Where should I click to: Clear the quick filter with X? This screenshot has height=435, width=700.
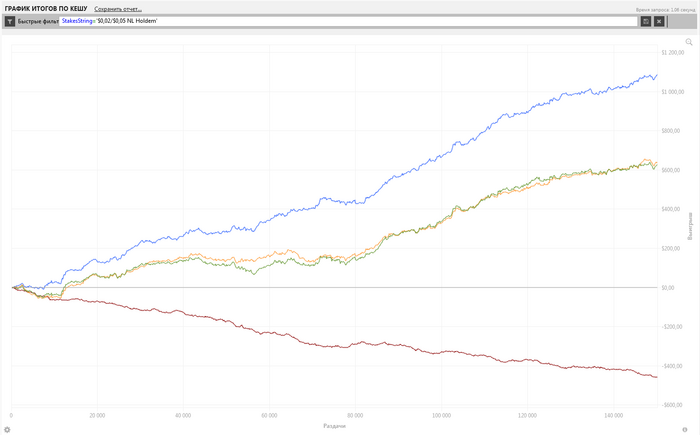click(x=659, y=21)
